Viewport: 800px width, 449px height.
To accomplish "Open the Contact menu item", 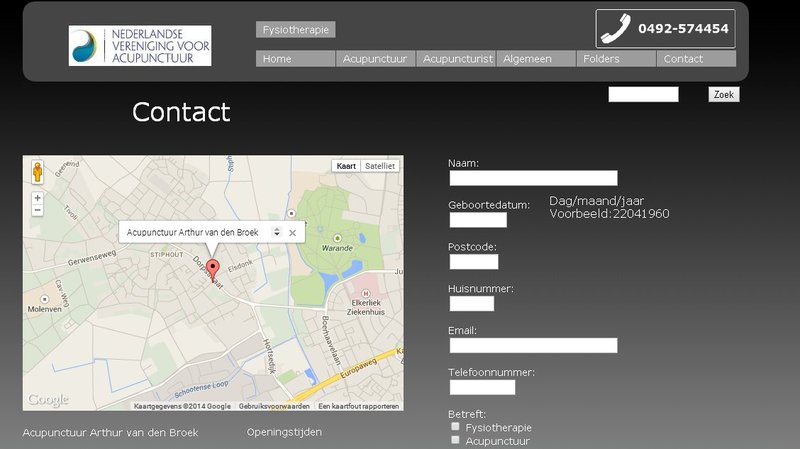I will [x=696, y=59].
